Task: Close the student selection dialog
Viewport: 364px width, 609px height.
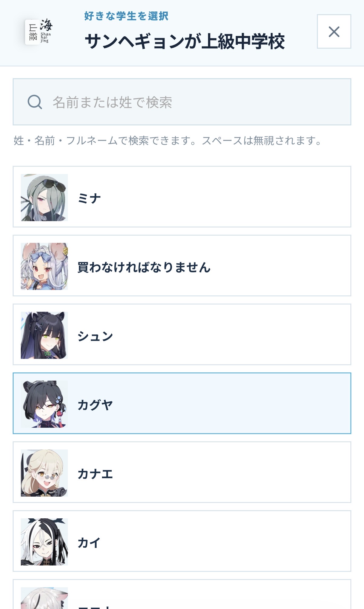Action: [x=334, y=31]
